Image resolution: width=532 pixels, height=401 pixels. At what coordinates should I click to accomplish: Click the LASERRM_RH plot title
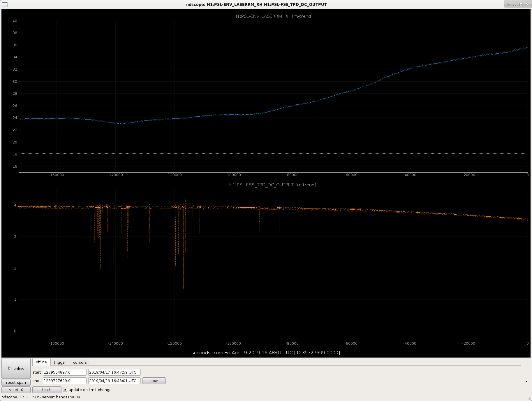click(273, 16)
